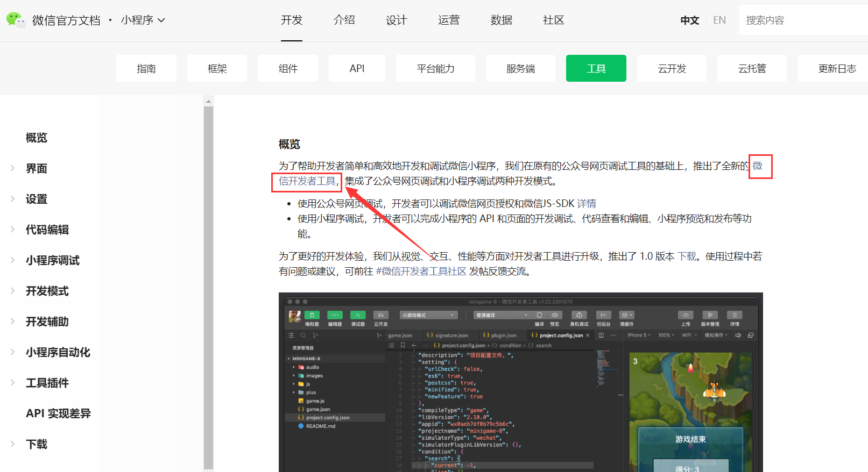Click the 编译 refresh icon in screenshot
This screenshot has height=472, width=868.
point(539,316)
